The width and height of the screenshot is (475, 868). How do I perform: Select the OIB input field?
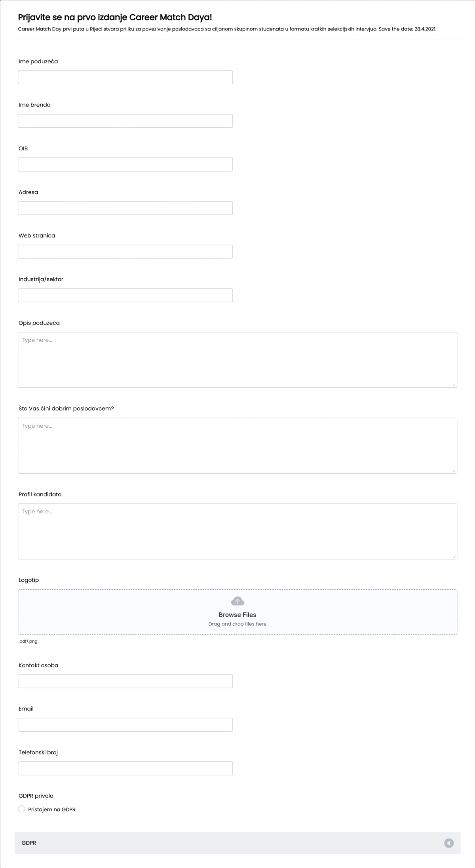pyautogui.click(x=125, y=164)
